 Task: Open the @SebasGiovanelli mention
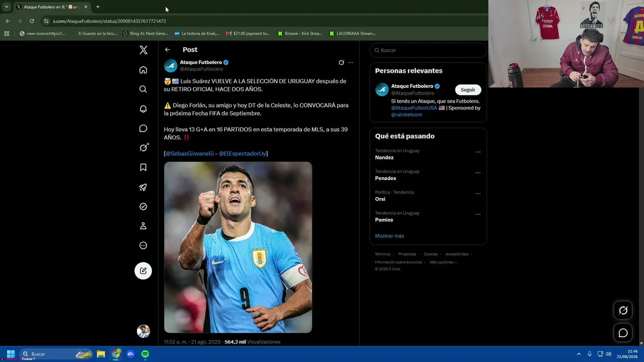(190, 153)
